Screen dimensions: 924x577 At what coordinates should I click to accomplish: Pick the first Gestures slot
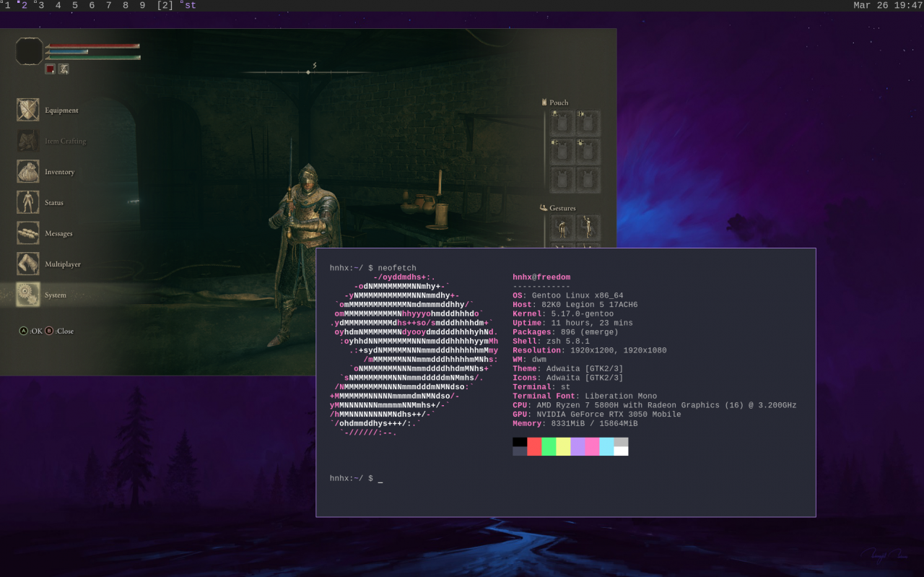(x=562, y=227)
